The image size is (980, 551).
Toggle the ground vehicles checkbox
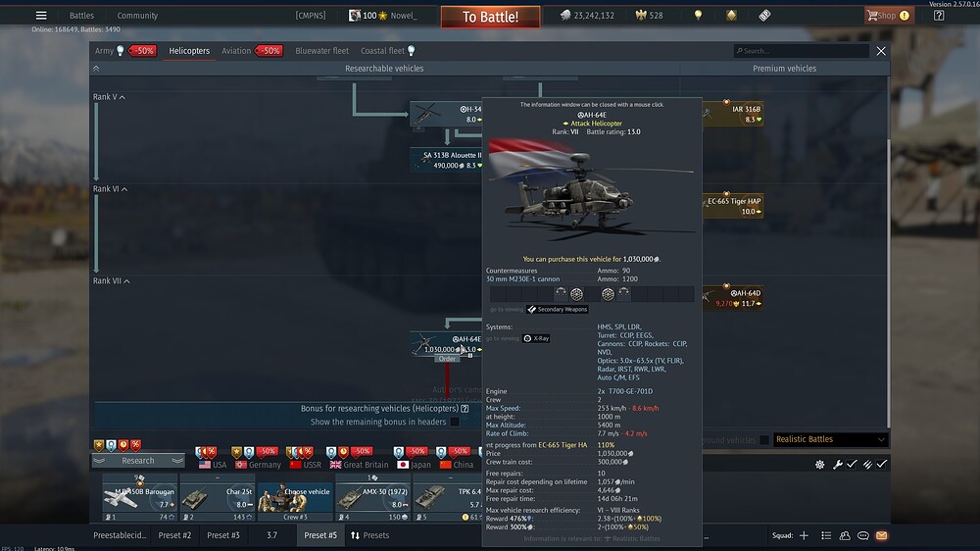coord(763,440)
